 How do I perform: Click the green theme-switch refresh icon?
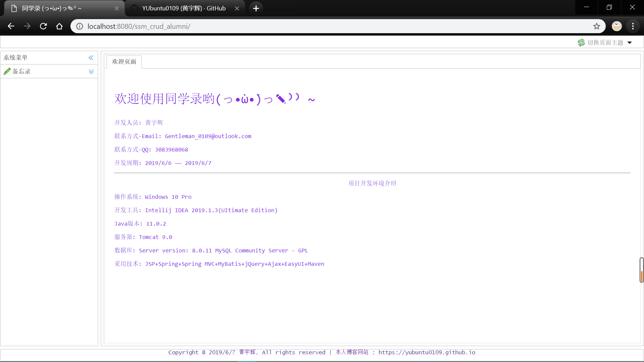(x=581, y=43)
